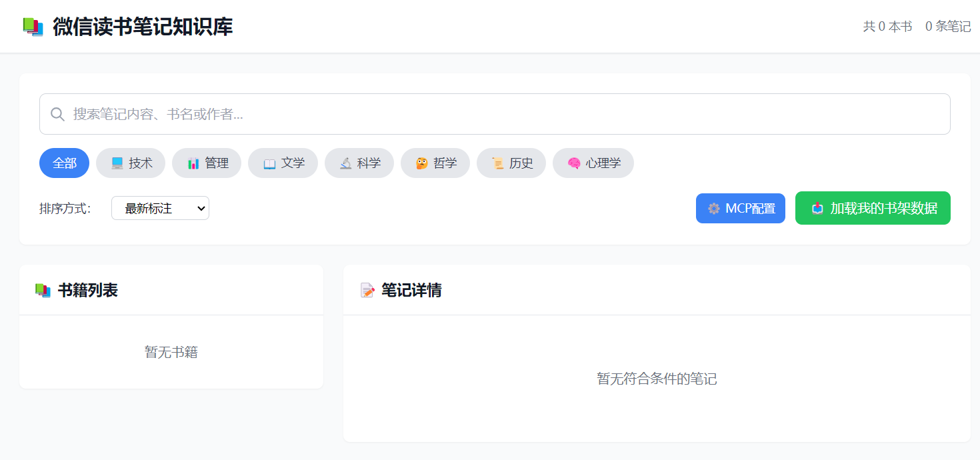Filter notes by 哲学 category

pyautogui.click(x=435, y=163)
